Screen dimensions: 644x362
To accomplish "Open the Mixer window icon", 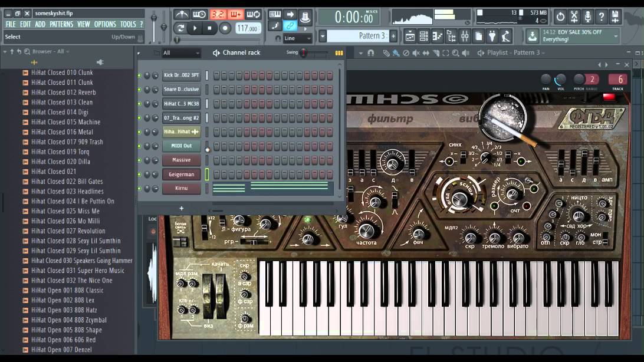I will point(465,37).
